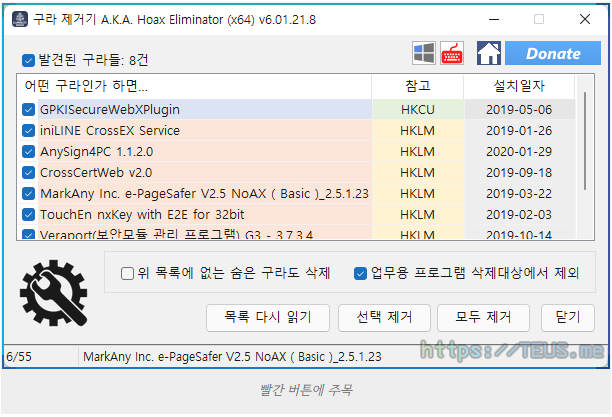Uncheck the GPKISecureWebXPlugin checkbox
Image resolution: width=612 pixels, height=417 pixels.
point(28,110)
